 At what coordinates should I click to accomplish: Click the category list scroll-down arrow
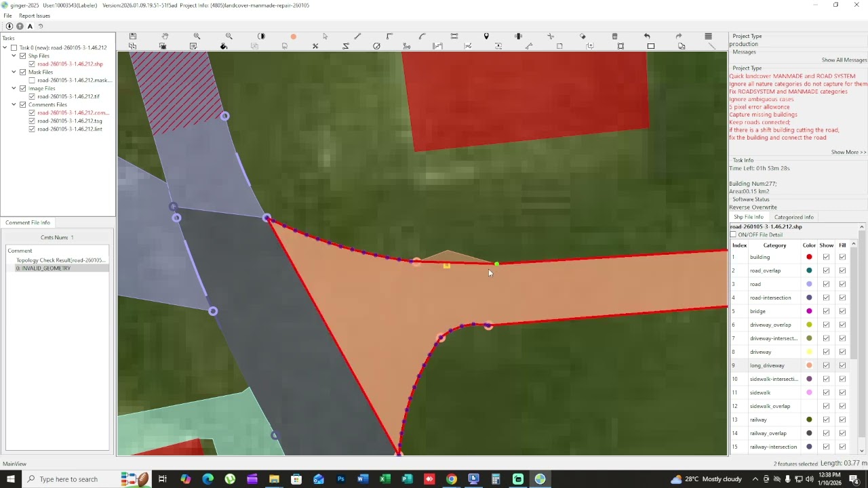[862, 450]
